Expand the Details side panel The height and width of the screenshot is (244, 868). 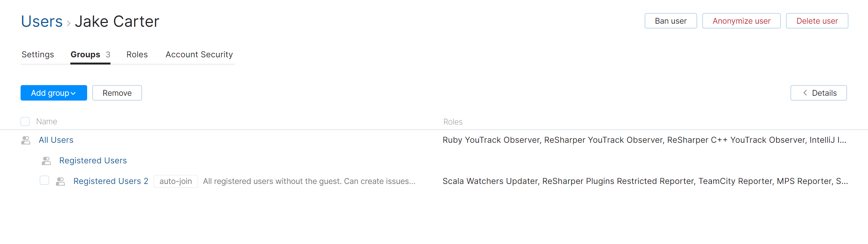coord(818,93)
